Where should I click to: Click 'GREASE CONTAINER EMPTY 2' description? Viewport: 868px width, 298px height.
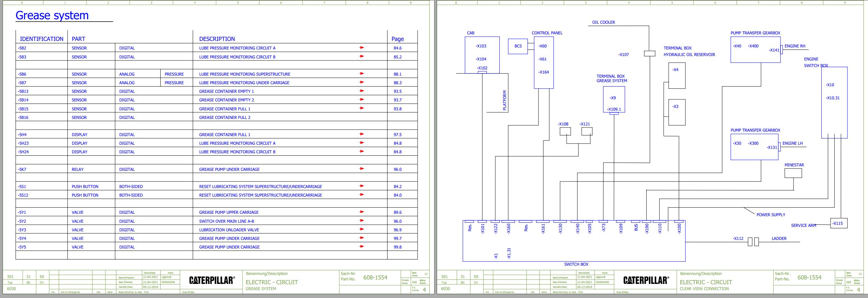coord(227,100)
